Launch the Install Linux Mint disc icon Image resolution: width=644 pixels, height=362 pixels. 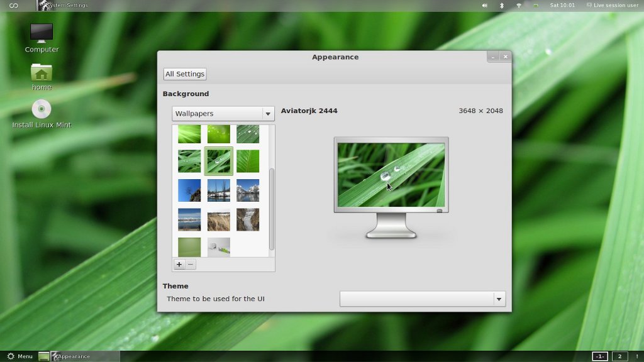tap(42, 114)
